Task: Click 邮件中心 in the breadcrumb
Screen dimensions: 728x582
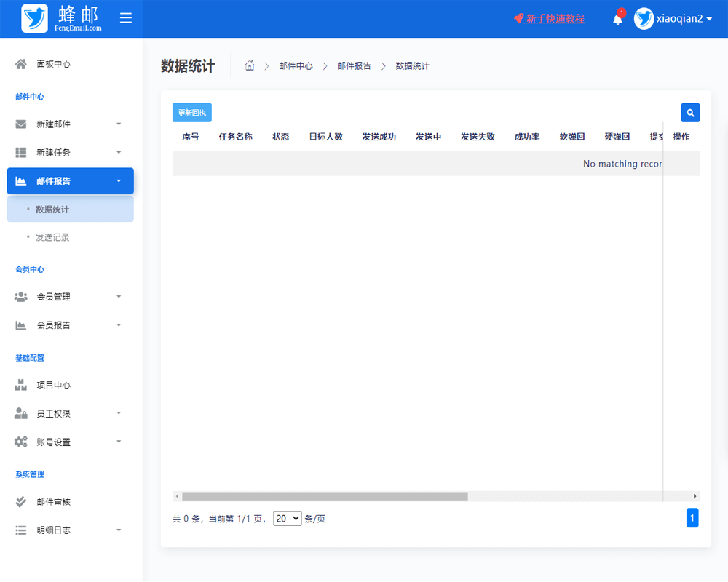Action: 296,65
